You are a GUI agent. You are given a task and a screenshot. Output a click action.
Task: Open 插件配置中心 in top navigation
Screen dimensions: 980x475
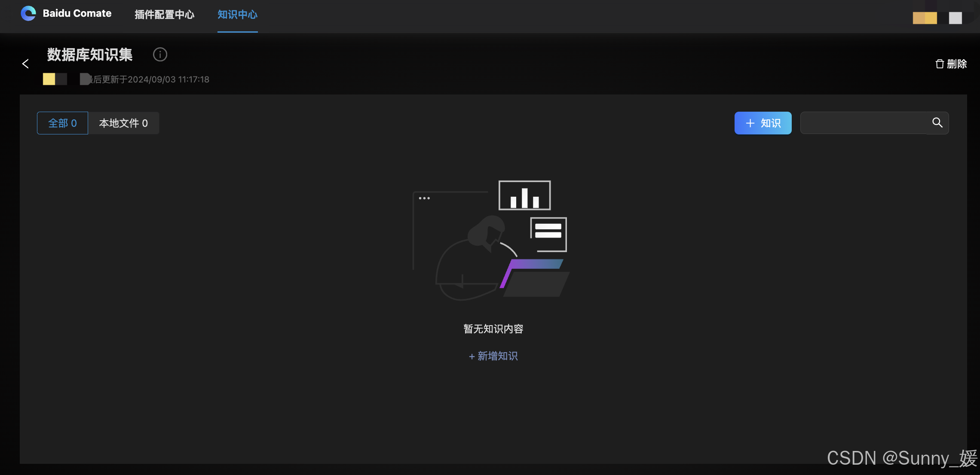(x=164, y=15)
